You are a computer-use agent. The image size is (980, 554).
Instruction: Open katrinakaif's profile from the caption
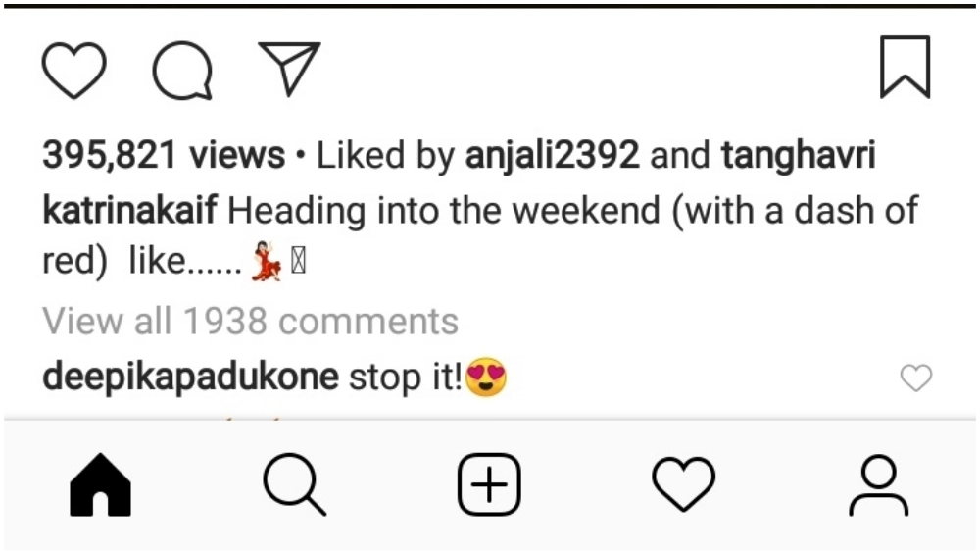(130, 211)
